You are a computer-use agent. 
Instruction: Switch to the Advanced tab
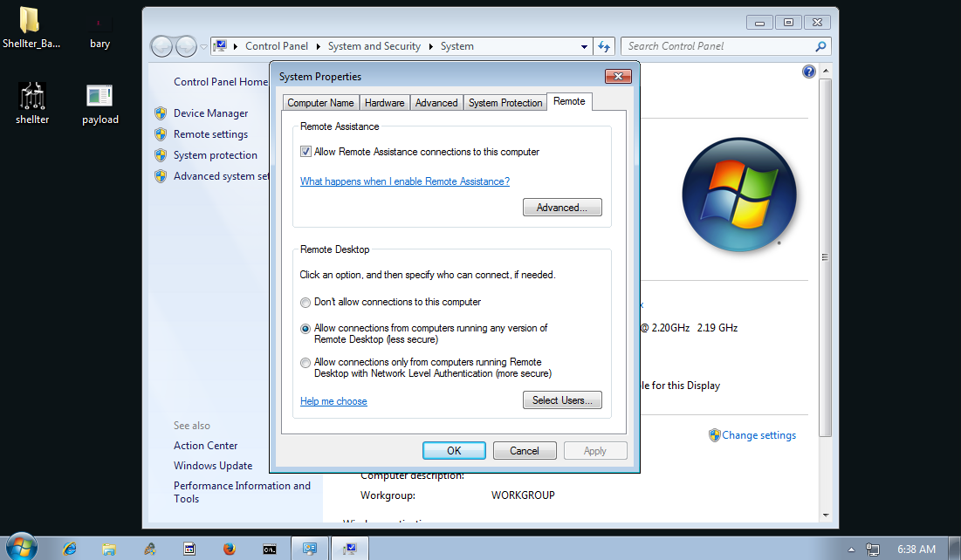coord(436,103)
